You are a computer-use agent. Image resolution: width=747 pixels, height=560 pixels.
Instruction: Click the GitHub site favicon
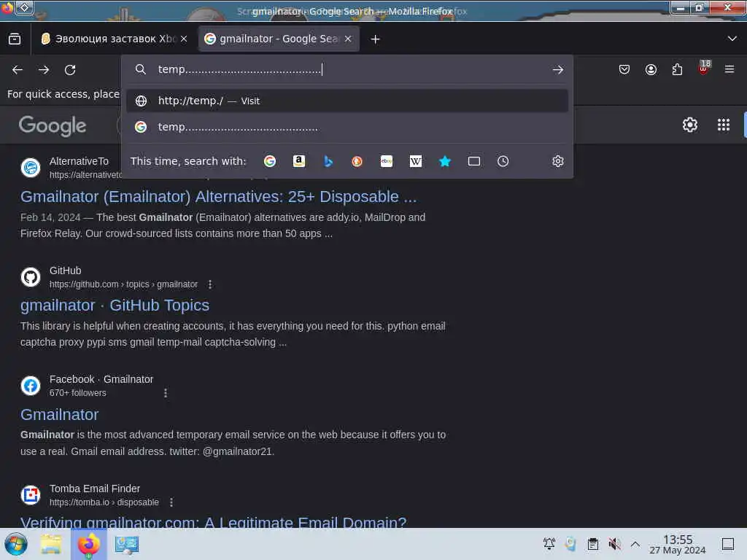(31, 277)
